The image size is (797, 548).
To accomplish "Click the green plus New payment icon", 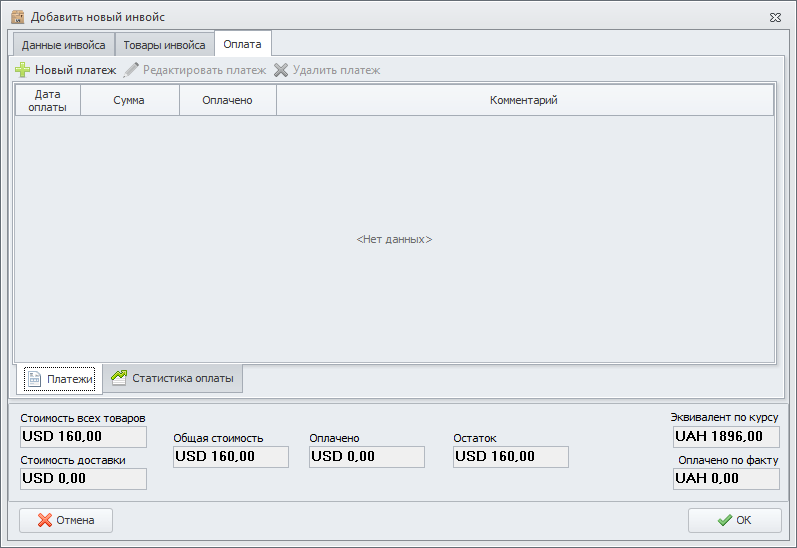I will pyautogui.click(x=23, y=70).
